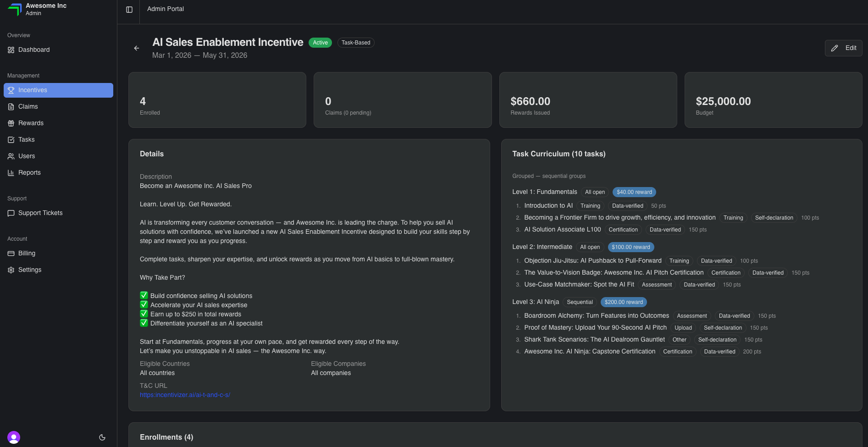Go to Billing settings
Viewport: 868px width, 447px height.
[58, 254]
